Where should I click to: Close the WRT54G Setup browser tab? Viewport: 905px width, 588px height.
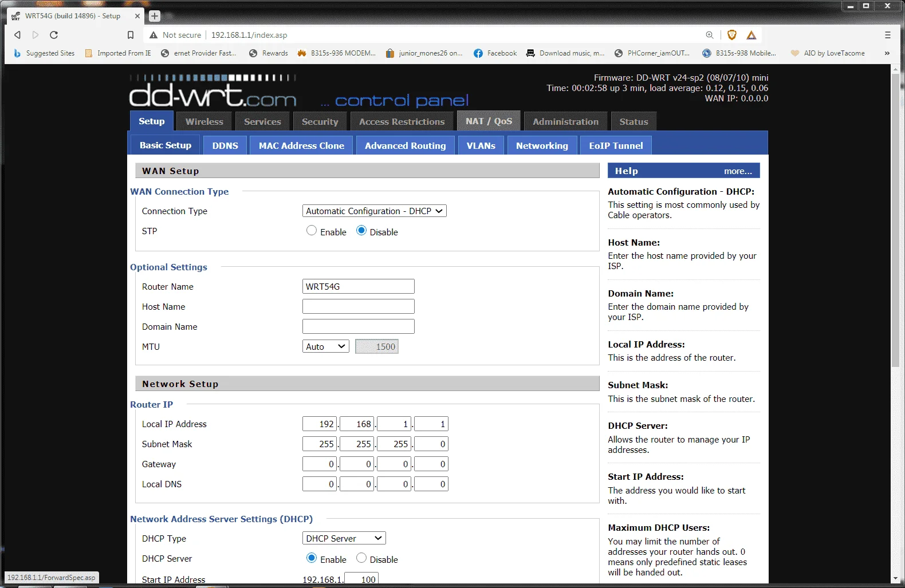point(137,16)
